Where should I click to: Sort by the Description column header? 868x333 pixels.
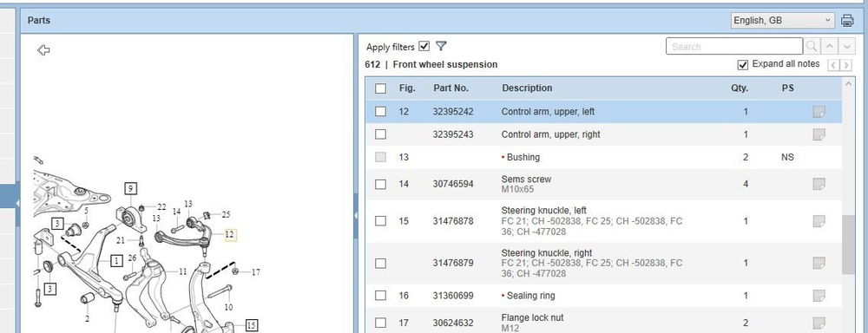(x=527, y=88)
